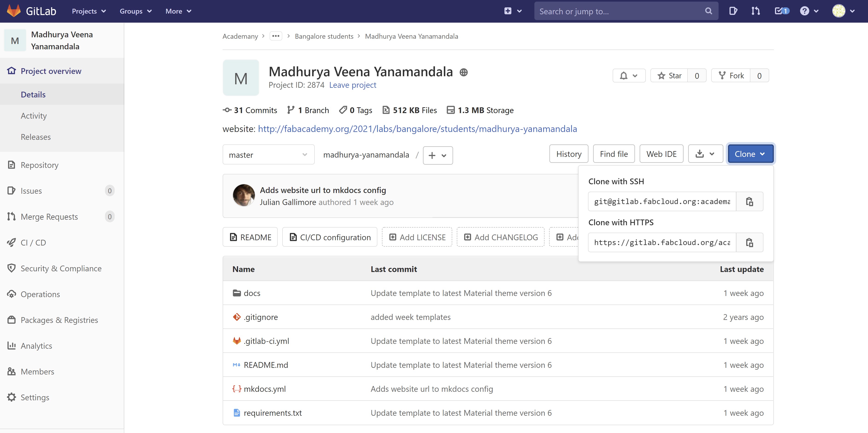Open Packages & Registries in sidebar
The image size is (868, 433).
click(x=62, y=320)
